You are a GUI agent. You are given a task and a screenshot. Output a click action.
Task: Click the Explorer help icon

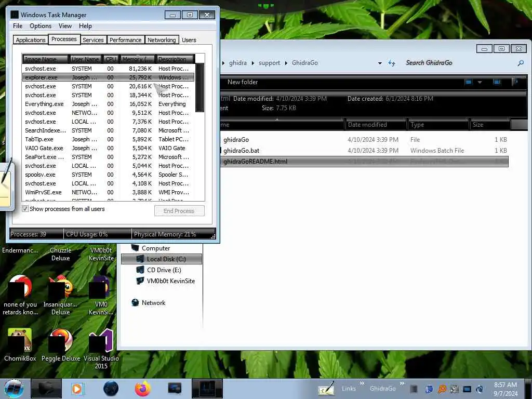516,82
